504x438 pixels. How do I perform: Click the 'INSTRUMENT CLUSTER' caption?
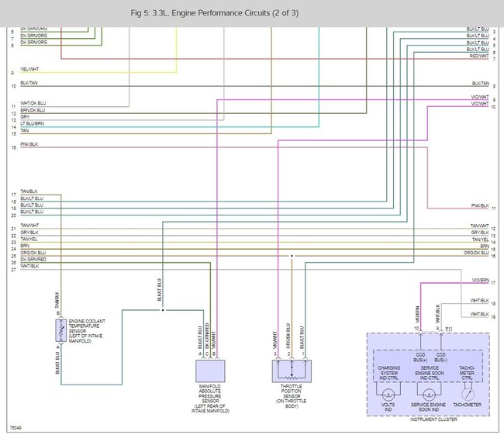[x=433, y=419]
